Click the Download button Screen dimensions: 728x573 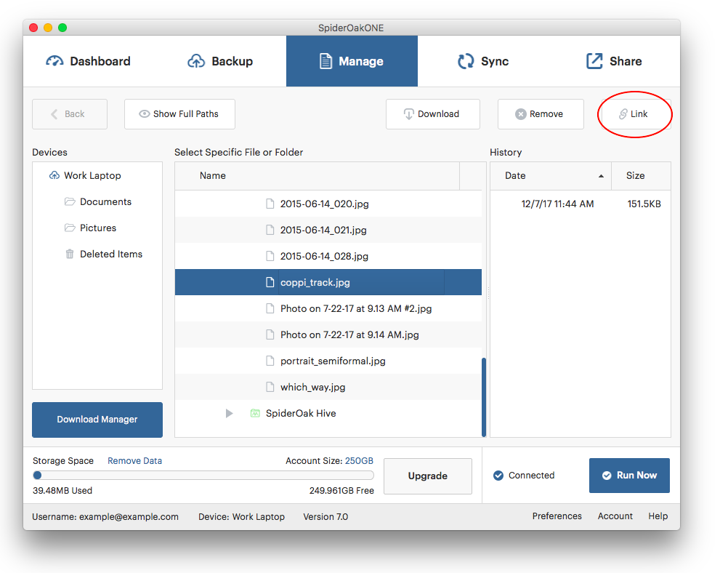(x=433, y=114)
